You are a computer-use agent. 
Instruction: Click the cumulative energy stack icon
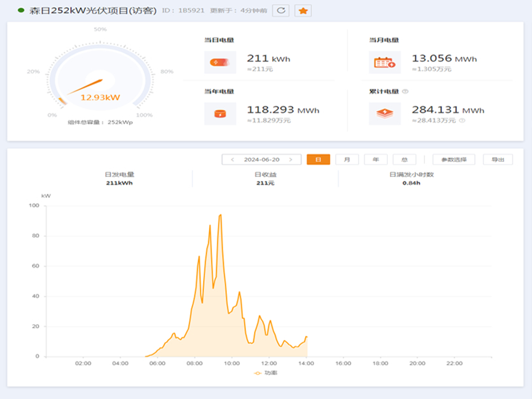click(385, 114)
